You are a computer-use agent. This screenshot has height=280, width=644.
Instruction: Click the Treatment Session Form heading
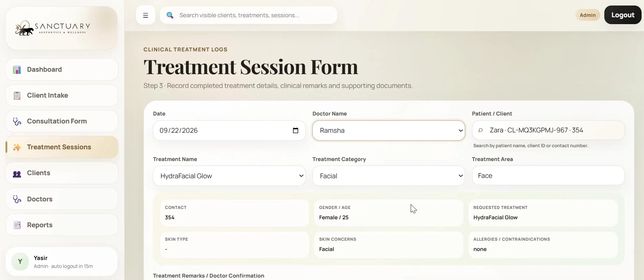[251, 67]
